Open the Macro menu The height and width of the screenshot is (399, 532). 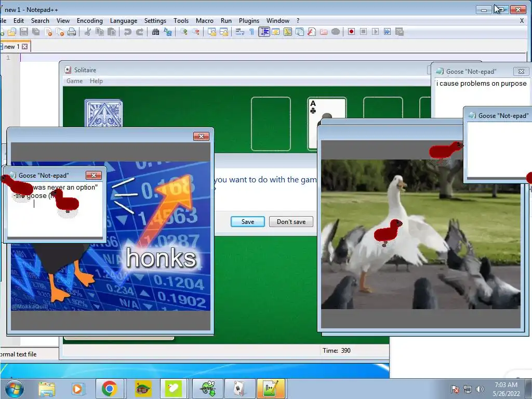205,21
